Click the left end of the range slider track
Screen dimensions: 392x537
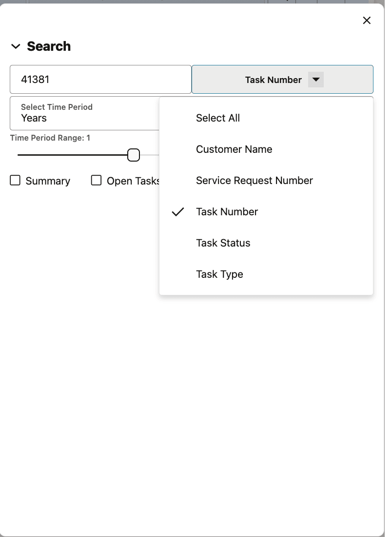pyautogui.click(x=20, y=155)
